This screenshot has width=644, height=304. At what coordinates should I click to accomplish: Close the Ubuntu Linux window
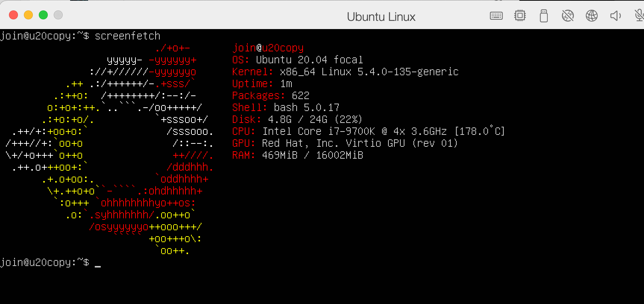tap(13, 15)
